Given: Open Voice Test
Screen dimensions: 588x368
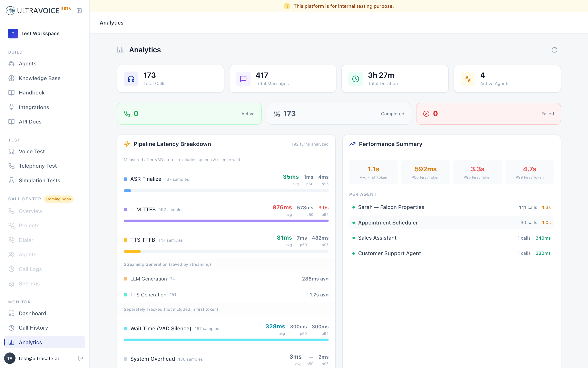Looking at the screenshot, I should tap(45, 151).
